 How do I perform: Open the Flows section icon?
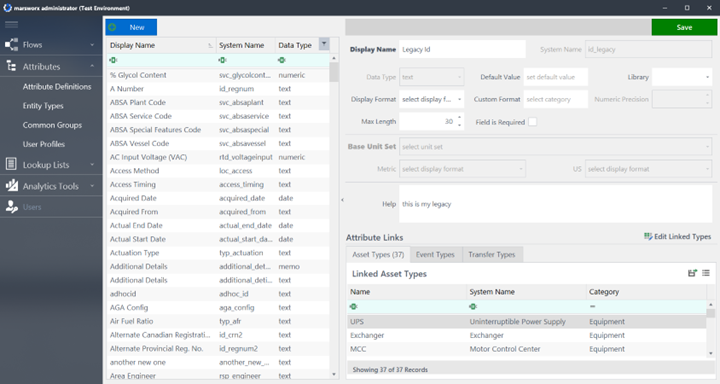click(11, 45)
